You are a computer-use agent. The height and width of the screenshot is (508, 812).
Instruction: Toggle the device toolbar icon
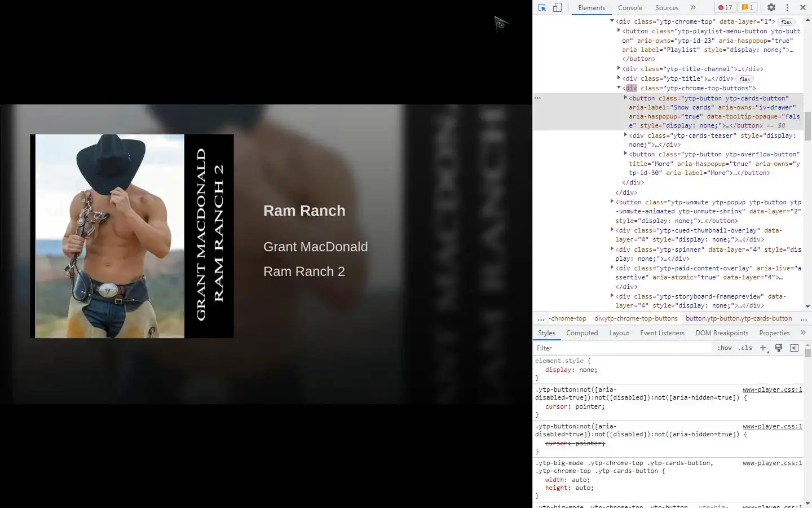coord(557,7)
